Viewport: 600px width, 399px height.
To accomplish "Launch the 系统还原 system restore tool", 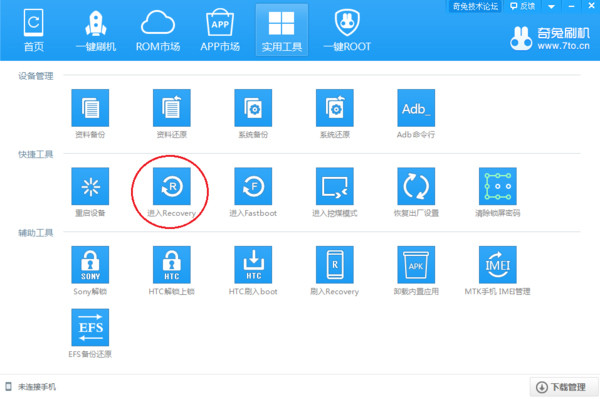I will (335, 114).
